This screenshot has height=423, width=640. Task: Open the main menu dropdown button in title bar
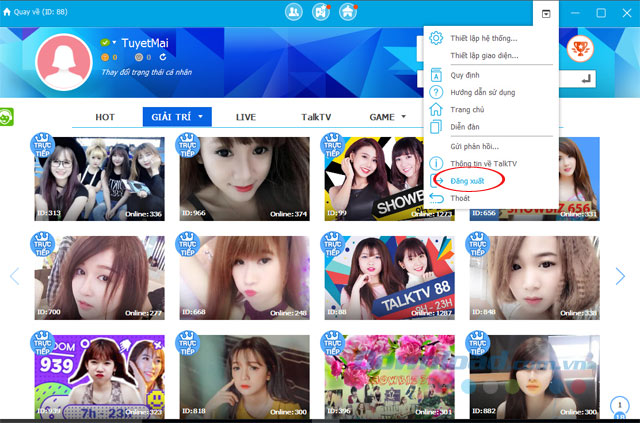pyautogui.click(x=546, y=14)
